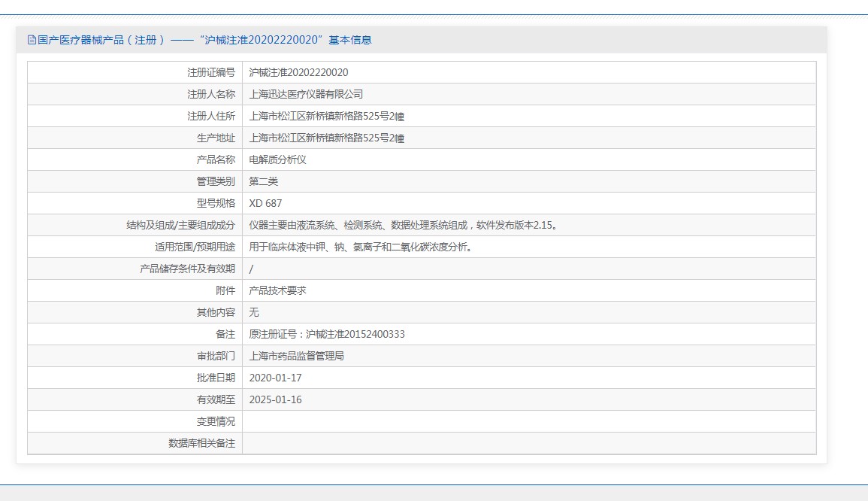Click the 管理类别 label
This screenshot has width=868, height=501.
216,181
